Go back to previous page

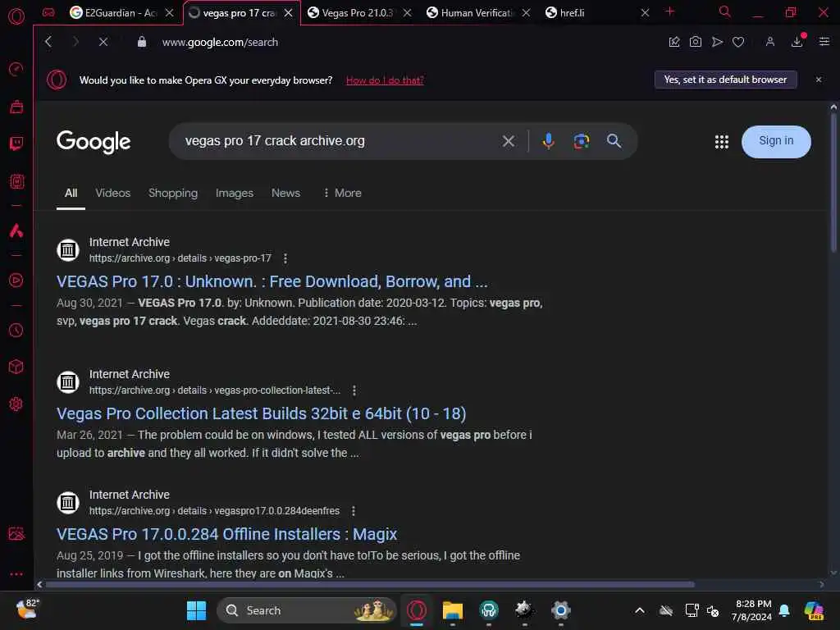click(x=48, y=42)
